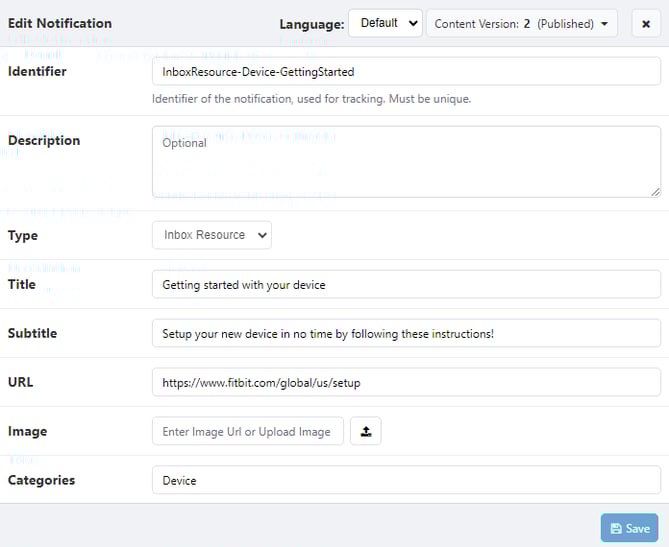Click the Enter Image Url input box
The image size is (669, 547).
(247, 431)
